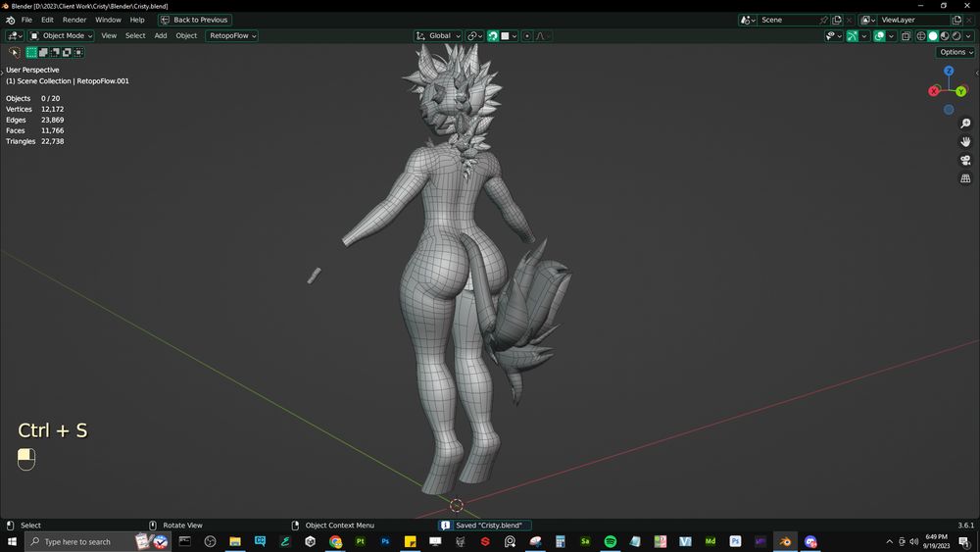Image resolution: width=980 pixels, height=552 pixels.
Task: Open the Blender logo application menu
Action: [10, 20]
